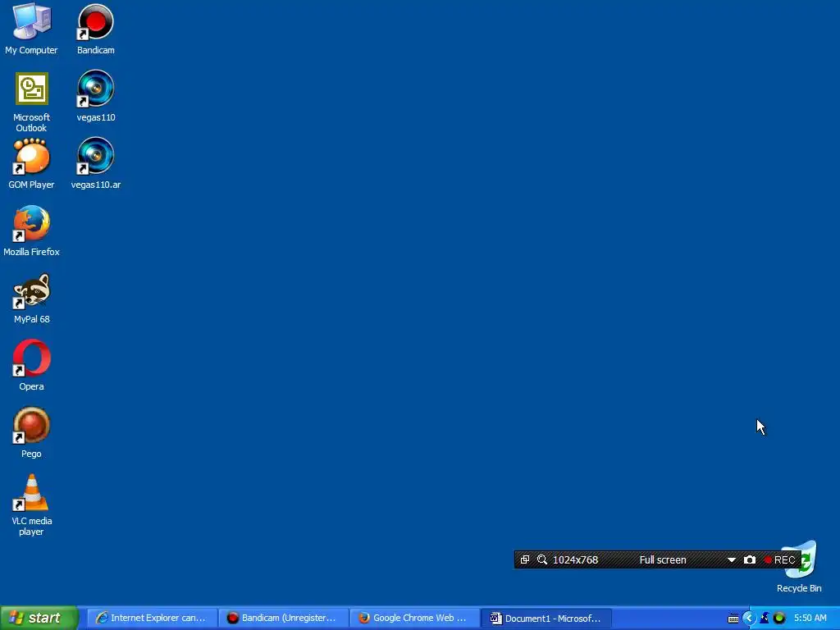Select the Pego desktop shortcut
This screenshot has height=630, width=840.
tap(32, 433)
